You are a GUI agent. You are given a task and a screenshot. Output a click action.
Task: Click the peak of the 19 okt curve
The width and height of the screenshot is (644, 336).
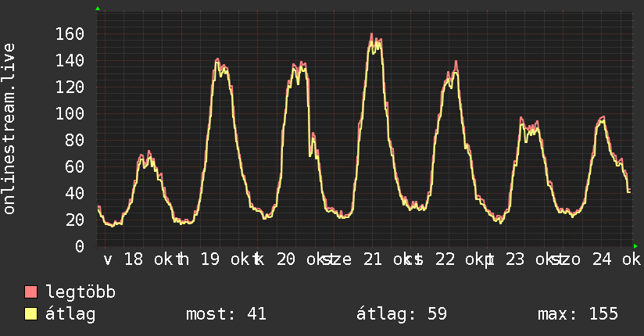coord(218,60)
